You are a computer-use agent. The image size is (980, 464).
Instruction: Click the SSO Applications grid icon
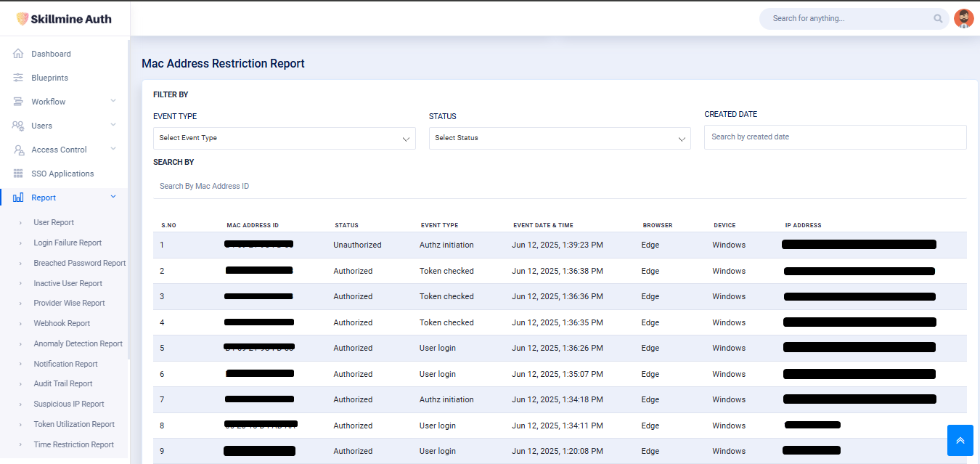coord(18,174)
